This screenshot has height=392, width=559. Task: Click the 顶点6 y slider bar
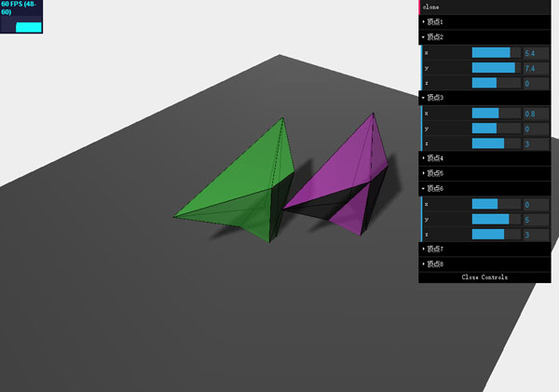(496, 219)
